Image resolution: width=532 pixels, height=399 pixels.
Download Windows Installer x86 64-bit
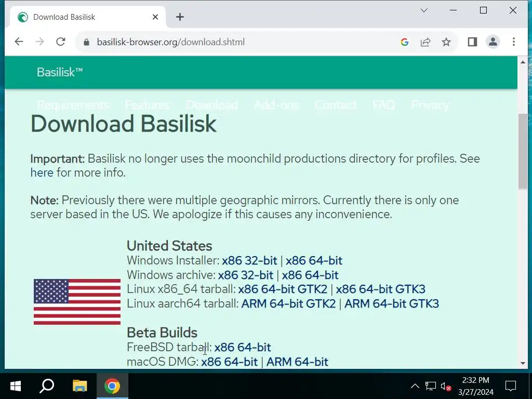tap(314, 261)
